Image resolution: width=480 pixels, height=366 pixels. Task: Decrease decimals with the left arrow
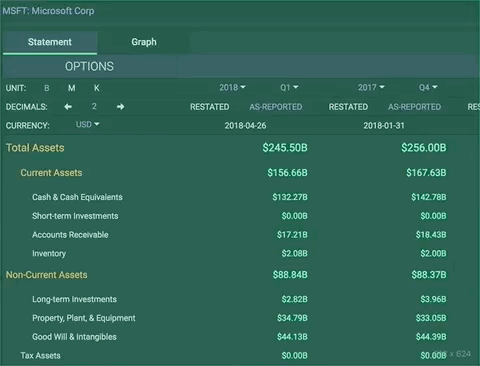click(68, 107)
